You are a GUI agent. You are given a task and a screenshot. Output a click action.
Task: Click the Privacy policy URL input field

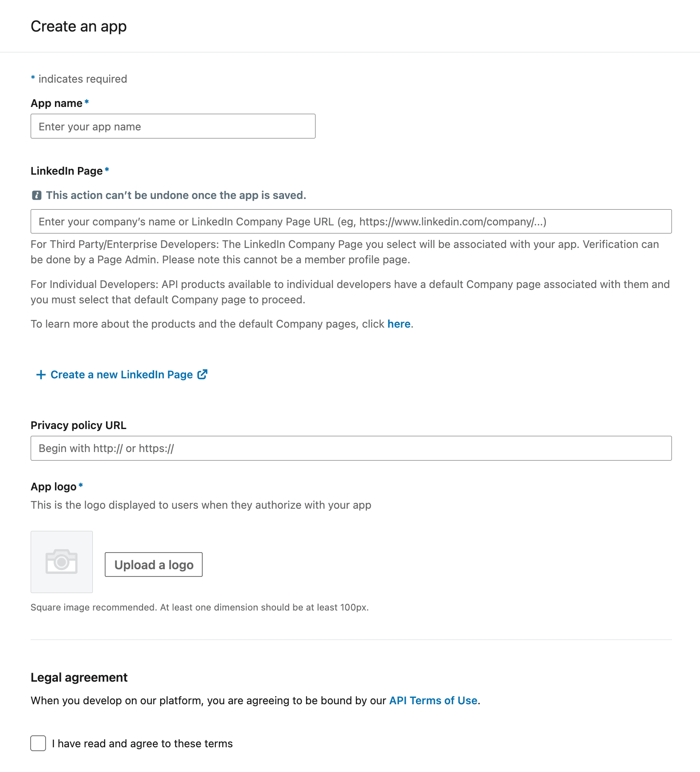[351, 448]
